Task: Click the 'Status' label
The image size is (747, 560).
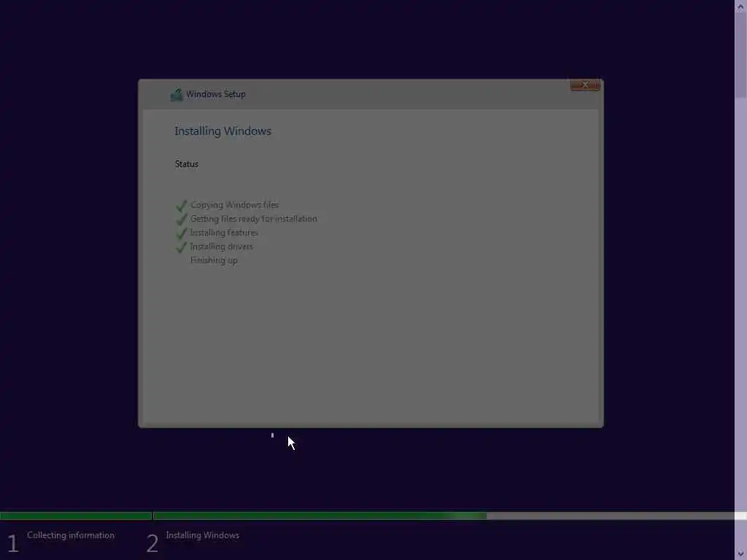Action: point(187,164)
